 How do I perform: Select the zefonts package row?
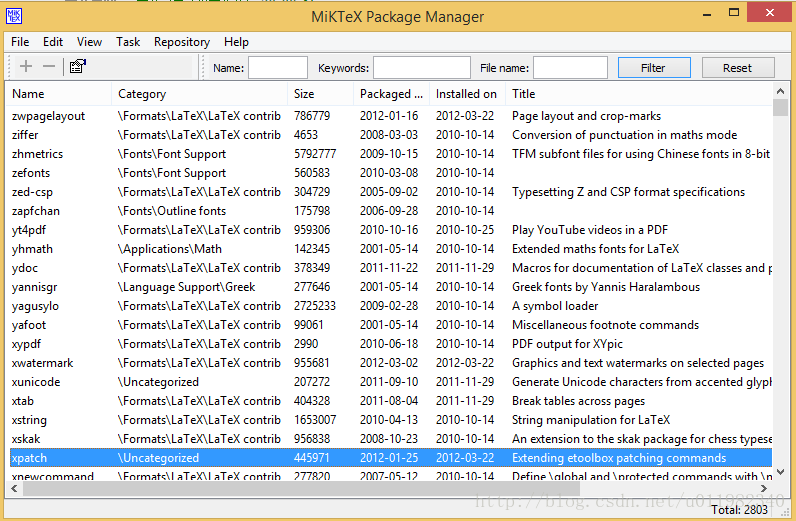coord(391,173)
